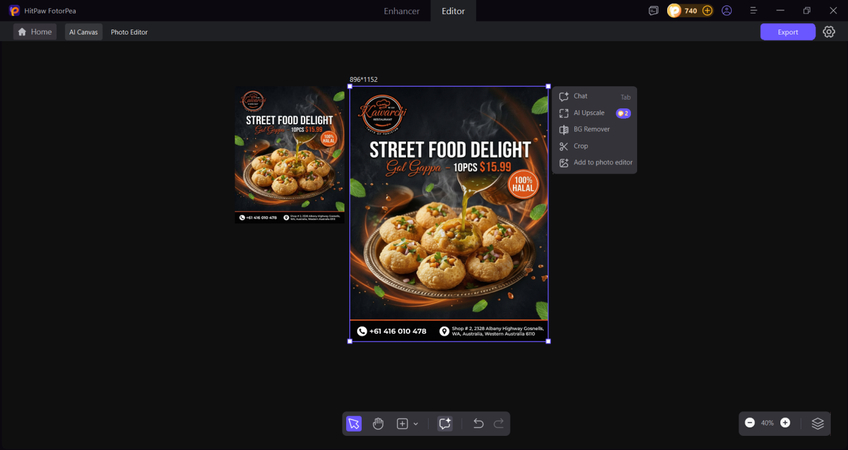Select BG Remover from the menu
The image size is (848, 450).
[x=594, y=129]
